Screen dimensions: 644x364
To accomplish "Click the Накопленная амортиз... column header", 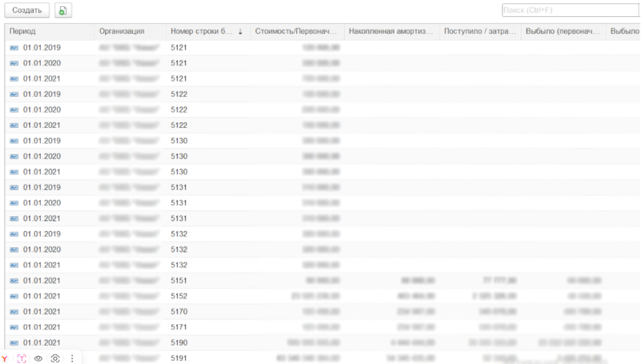I will [391, 31].
